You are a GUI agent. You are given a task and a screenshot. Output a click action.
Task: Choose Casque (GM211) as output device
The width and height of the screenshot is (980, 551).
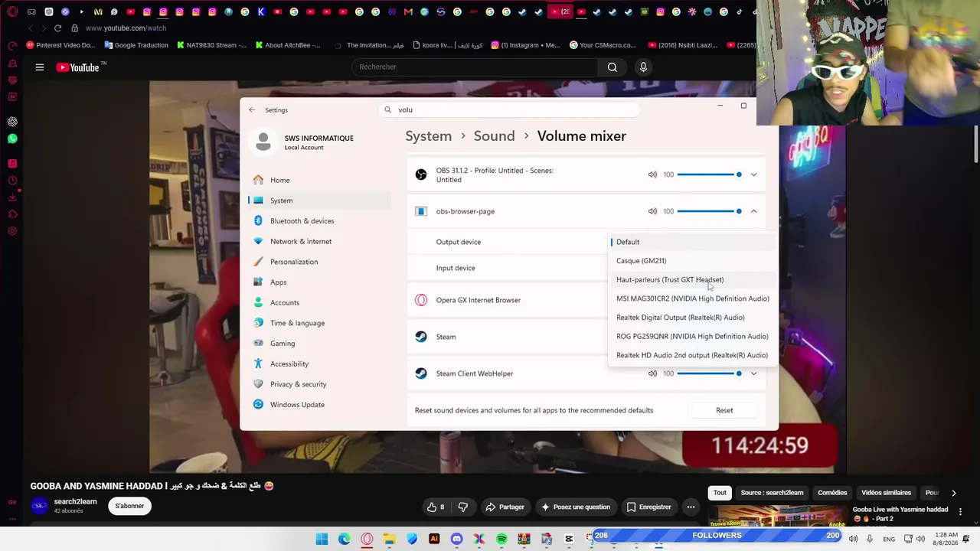(x=692, y=261)
